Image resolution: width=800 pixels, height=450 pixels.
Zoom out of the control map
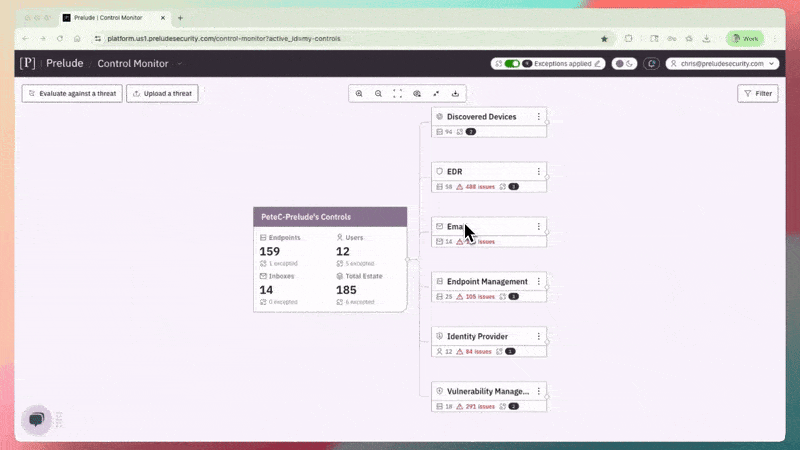(x=378, y=94)
